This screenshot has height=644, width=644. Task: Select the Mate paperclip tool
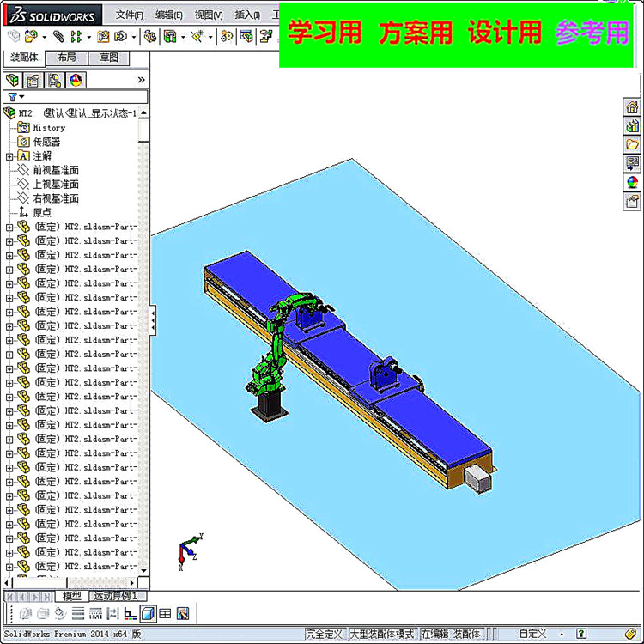pyautogui.click(x=58, y=37)
